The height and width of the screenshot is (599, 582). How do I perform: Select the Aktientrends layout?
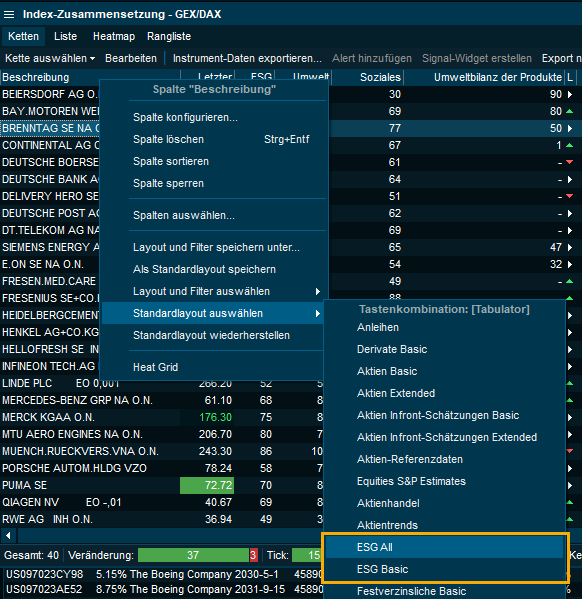point(444,525)
